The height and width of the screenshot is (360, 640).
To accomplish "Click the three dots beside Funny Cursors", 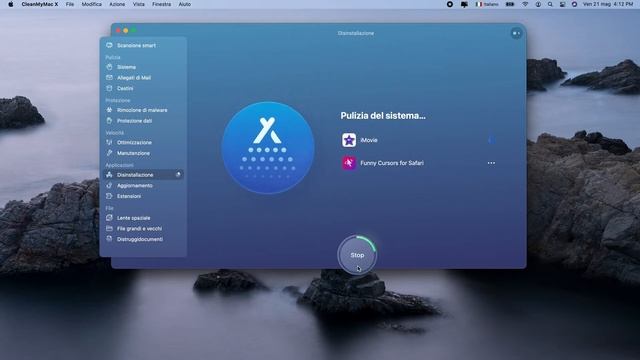I will (491, 163).
